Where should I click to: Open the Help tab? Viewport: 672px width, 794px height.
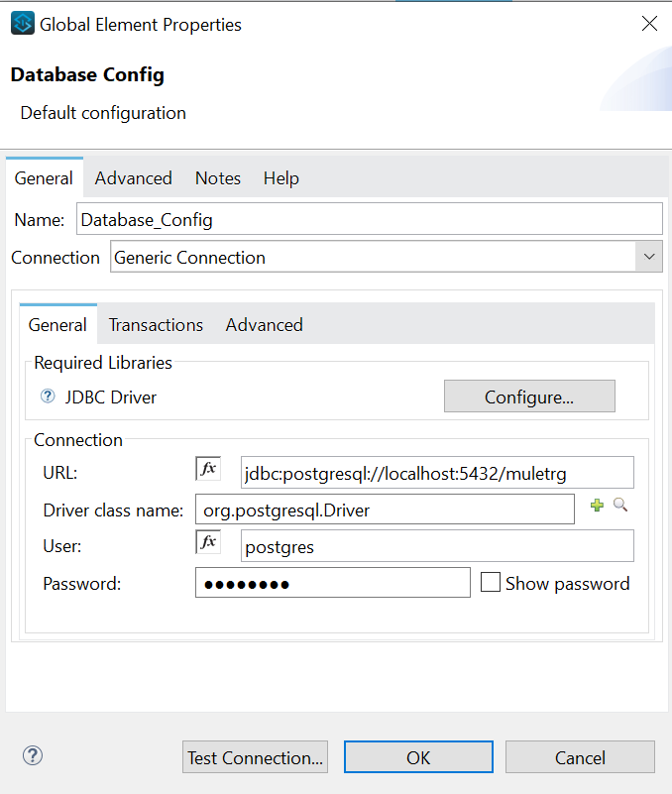[x=280, y=178]
